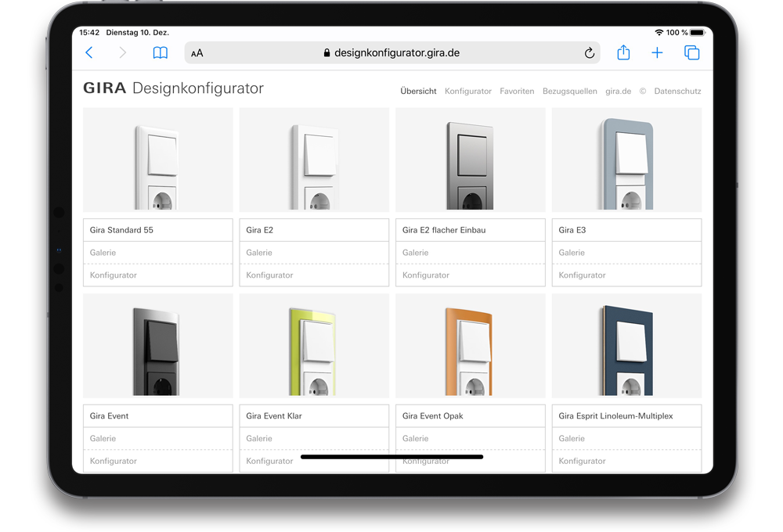Open Galerie under Gira E2

point(314,253)
